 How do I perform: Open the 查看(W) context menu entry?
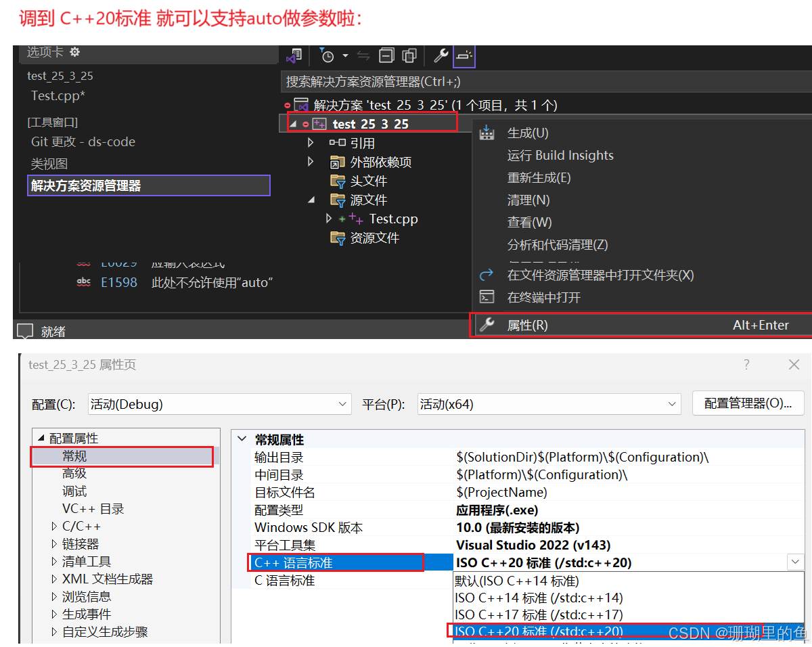click(530, 222)
